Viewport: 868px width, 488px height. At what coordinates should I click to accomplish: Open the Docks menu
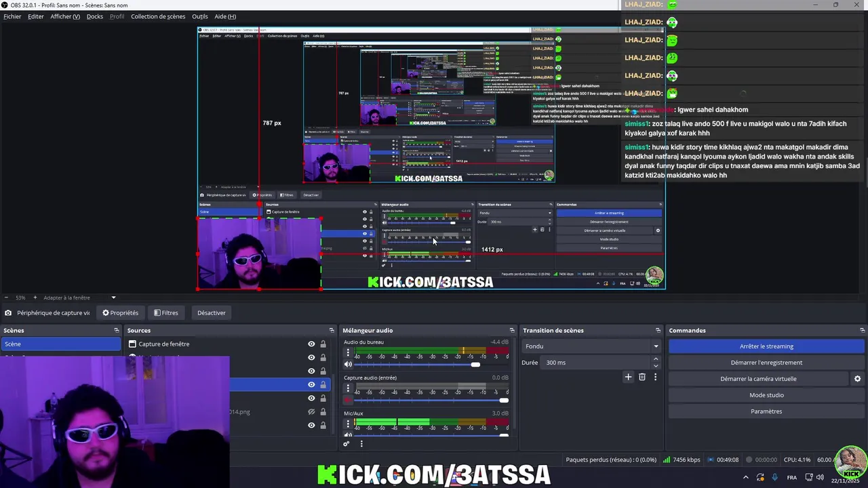click(x=95, y=16)
